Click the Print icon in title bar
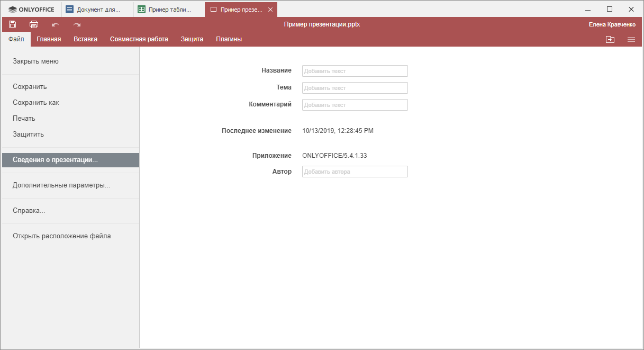The image size is (644, 350). point(34,24)
